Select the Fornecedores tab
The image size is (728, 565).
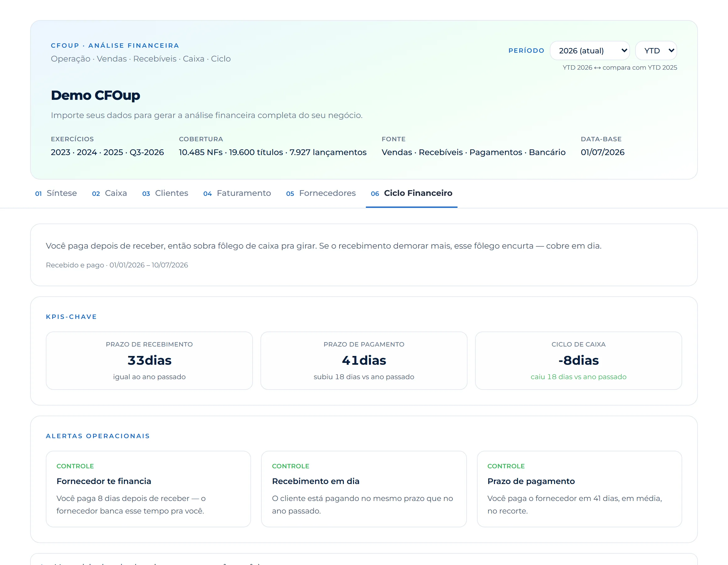[321, 193]
